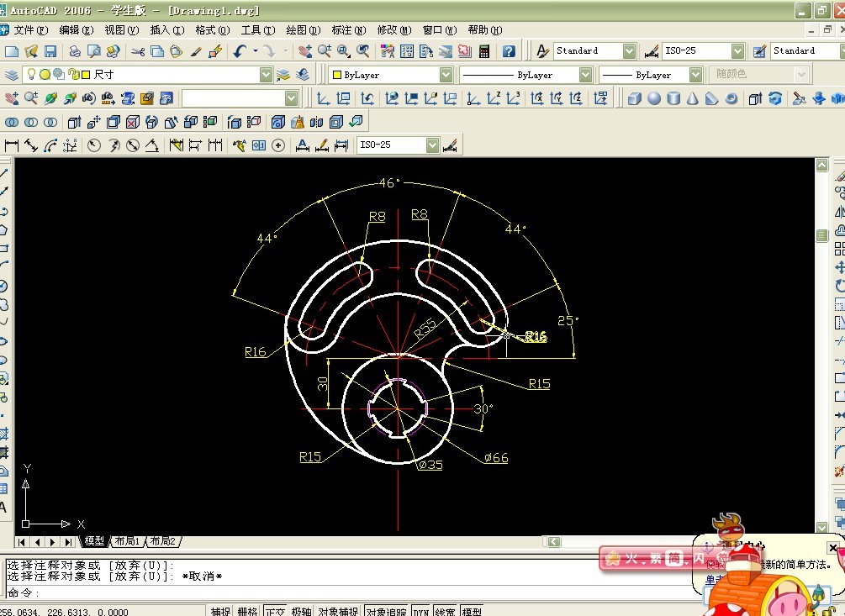Image resolution: width=845 pixels, height=616 pixels.
Task: Click the Plot printer icon
Action: (74, 51)
